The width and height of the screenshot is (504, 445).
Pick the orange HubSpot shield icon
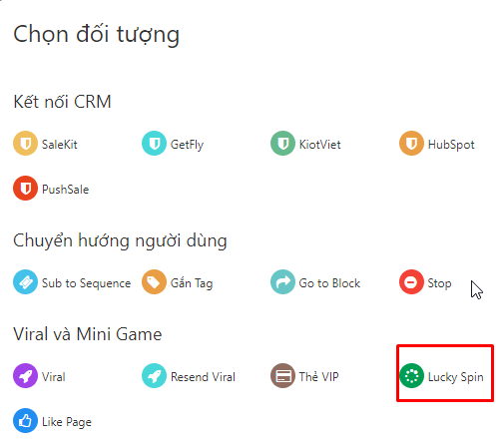coord(411,144)
